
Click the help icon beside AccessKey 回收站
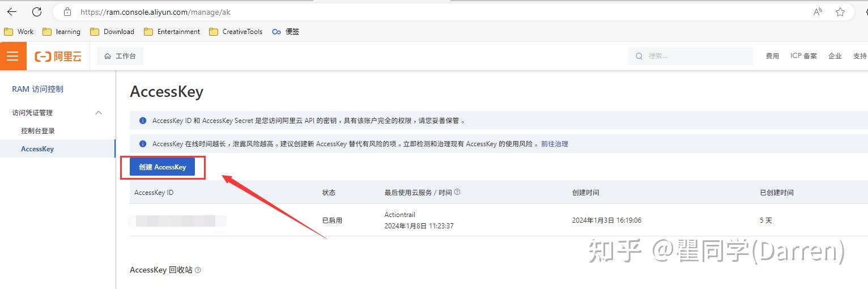pyautogui.click(x=198, y=270)
